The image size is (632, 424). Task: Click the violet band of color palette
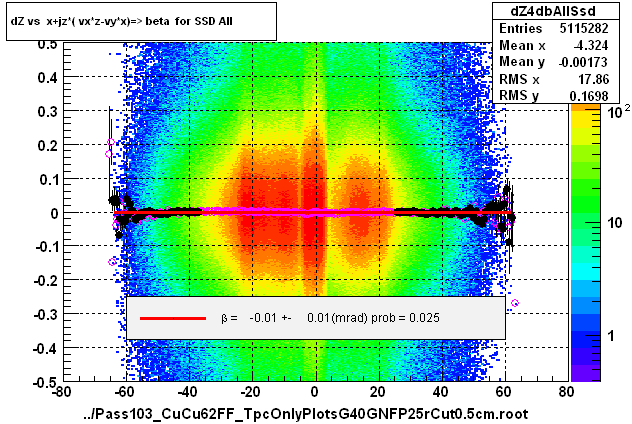click(x=586, y=373)
